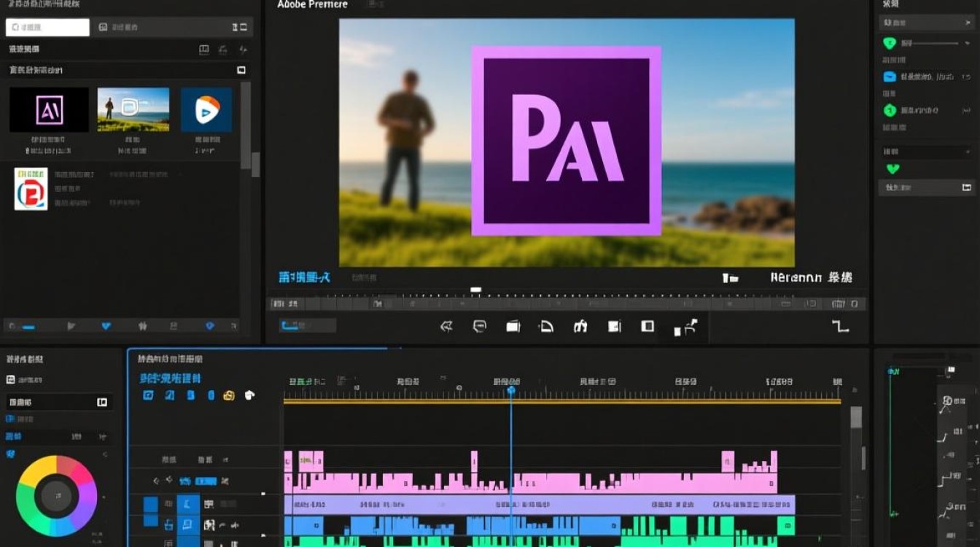Click the square icon at the bin header's right
The image size is (980, 547).
(x=241, y=71)
